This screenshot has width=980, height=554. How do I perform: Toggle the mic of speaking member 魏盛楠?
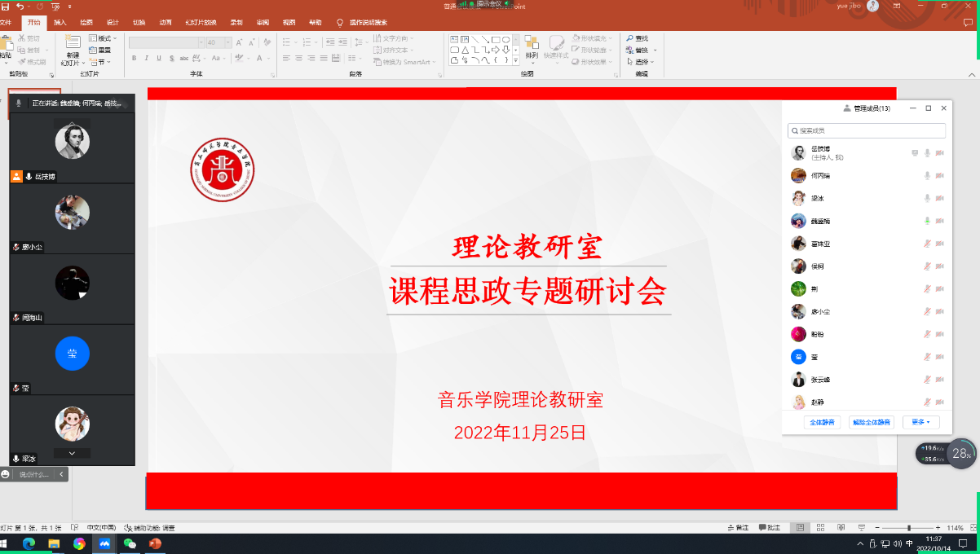(927, 221)
